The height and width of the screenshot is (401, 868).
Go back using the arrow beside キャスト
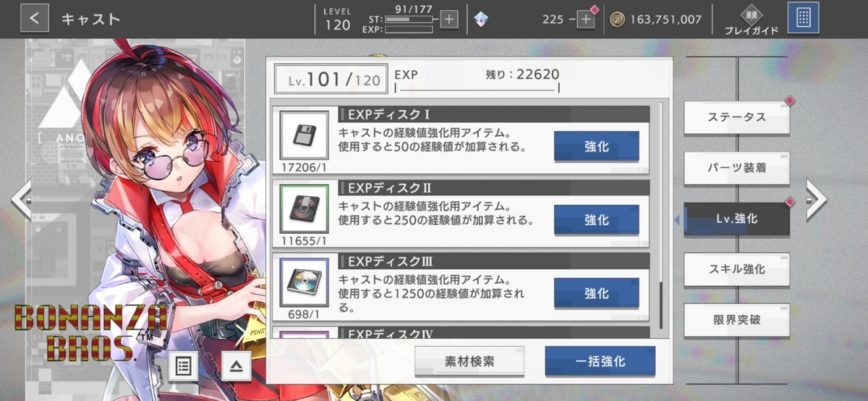[x=35, y=18]
